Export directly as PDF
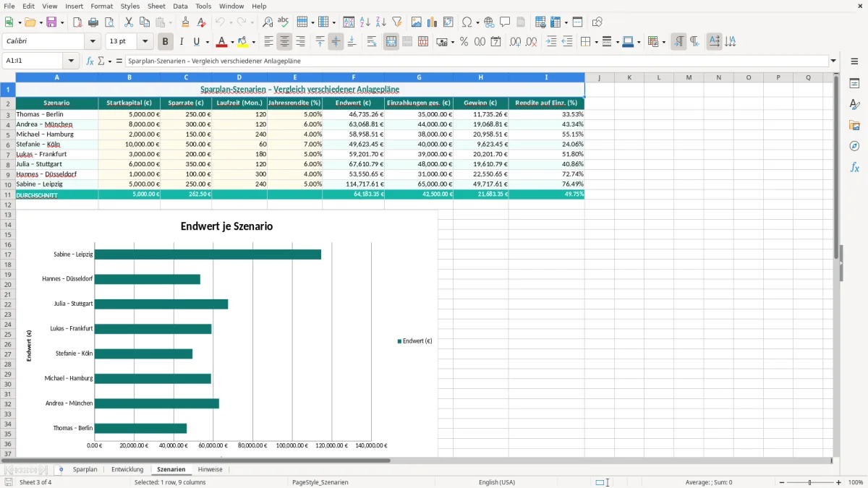The width and height of the screenshot is (868, 488). 77,22
